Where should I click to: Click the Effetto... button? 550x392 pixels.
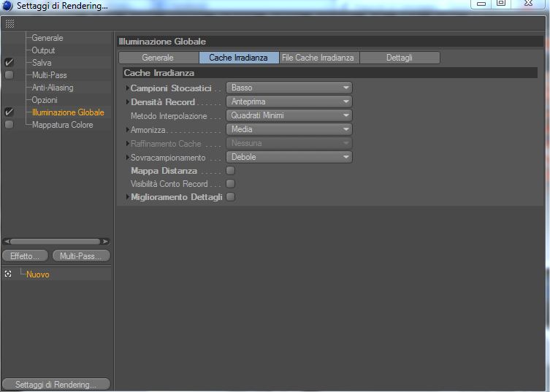[26, 256]
